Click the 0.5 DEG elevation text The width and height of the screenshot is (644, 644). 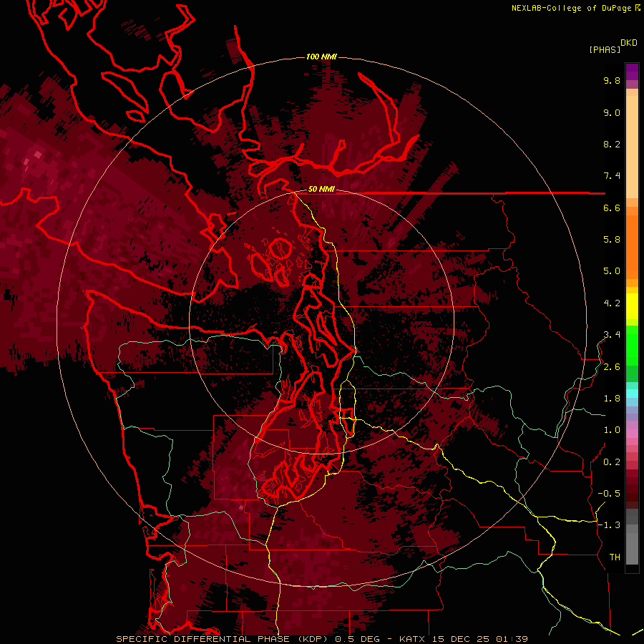point(358,639)
